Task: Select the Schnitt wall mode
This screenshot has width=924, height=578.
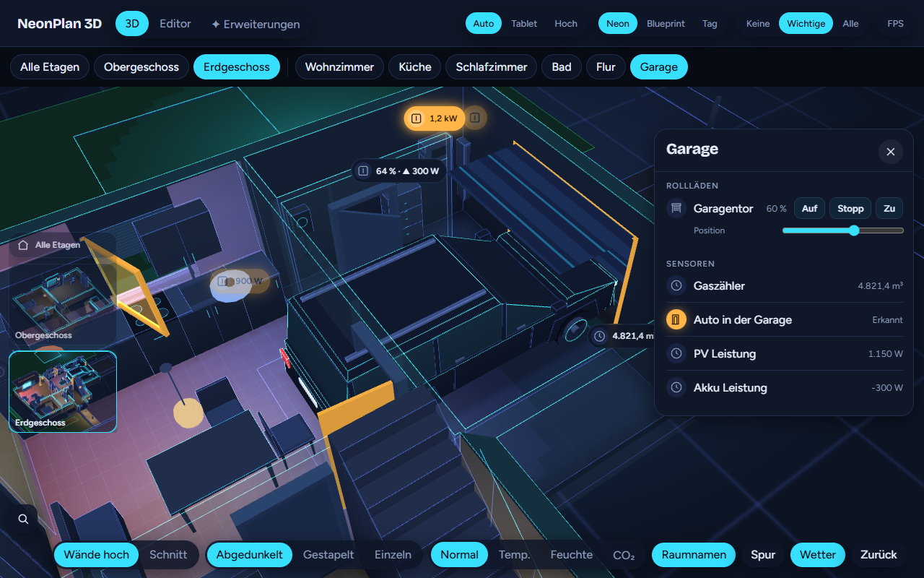Action: [168, 555]
